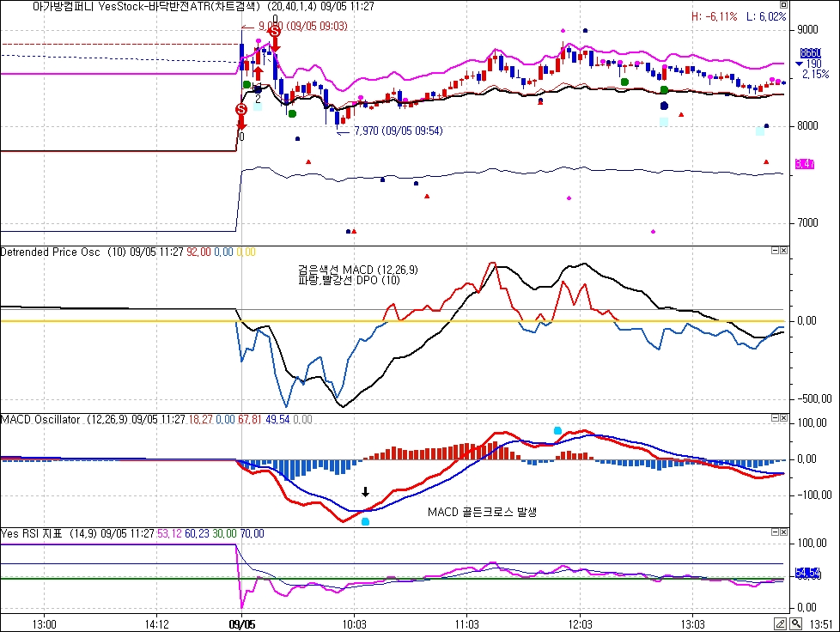Click the RSI lower bound value 30,00
The height and width of the screenshot is (632, 840).
click(x=224, y=533)
